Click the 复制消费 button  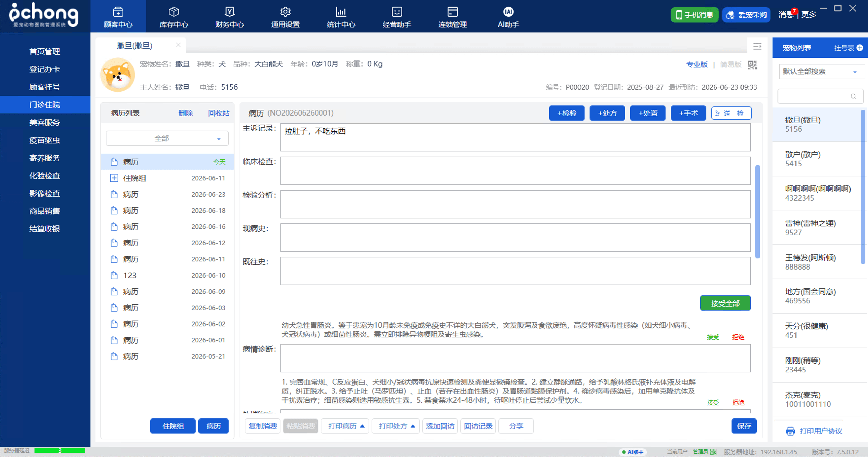pos(262,426)
